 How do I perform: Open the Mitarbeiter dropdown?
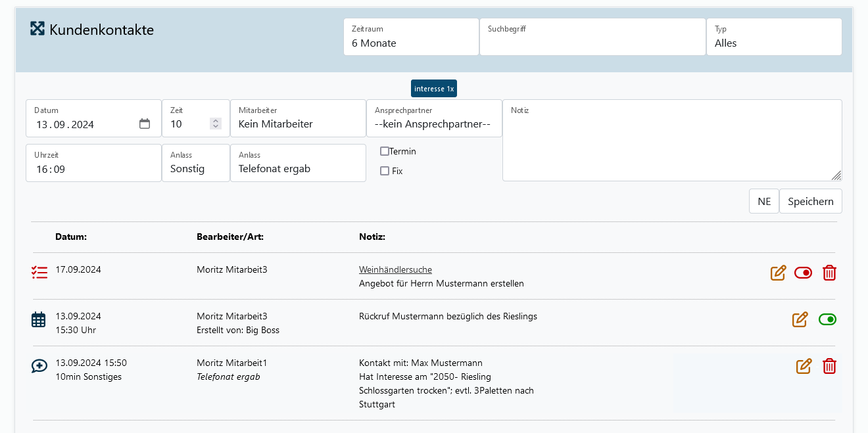click(297, 118)
